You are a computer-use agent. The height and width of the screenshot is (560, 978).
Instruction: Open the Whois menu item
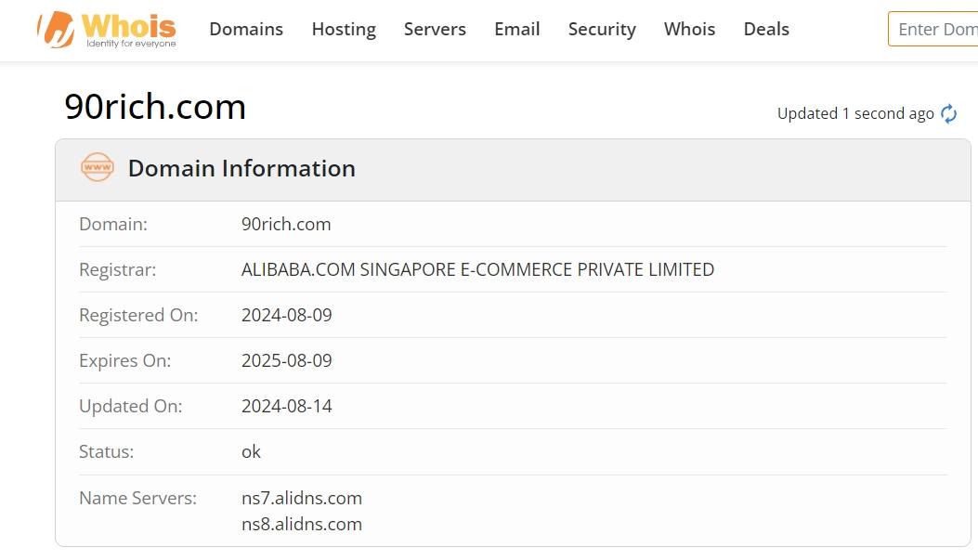(x=689, y=30)
